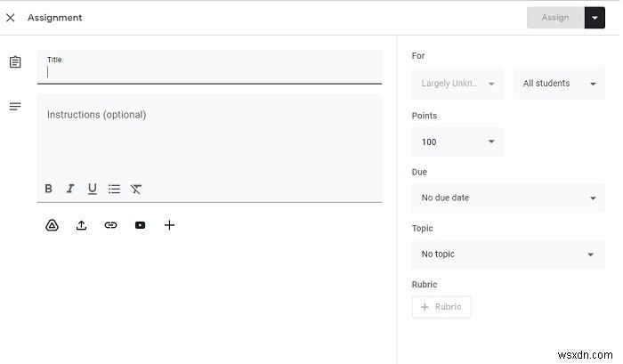The width and height of the screenshot is (623, 364).
Task: Focus the Title input field
Action: [x=209, y=67]
